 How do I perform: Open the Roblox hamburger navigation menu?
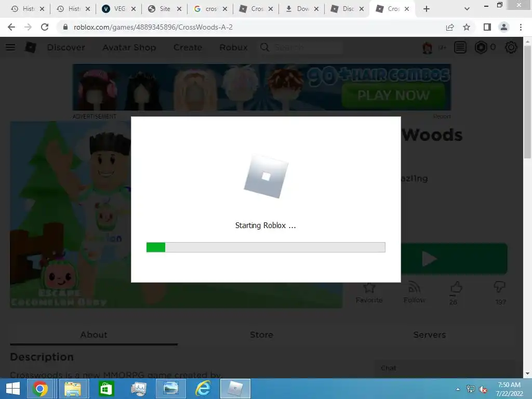coord(10,47)
